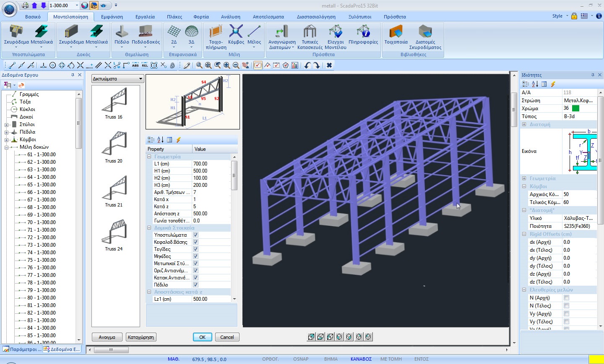Open the Πληροφορίες info tool
Viewport: 604px width, 364px height.
(x=363, y=35)
